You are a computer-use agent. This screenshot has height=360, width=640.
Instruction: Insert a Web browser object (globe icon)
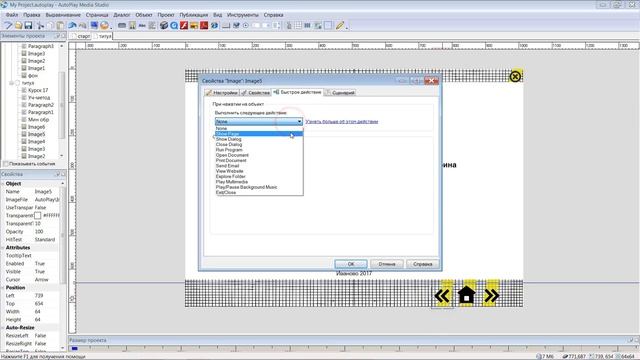point(214,26)
